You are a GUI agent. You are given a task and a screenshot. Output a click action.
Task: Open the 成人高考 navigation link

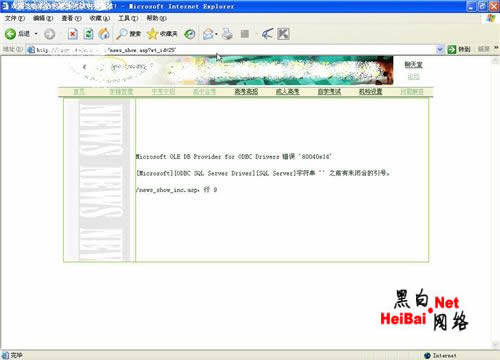pos(287,92)
